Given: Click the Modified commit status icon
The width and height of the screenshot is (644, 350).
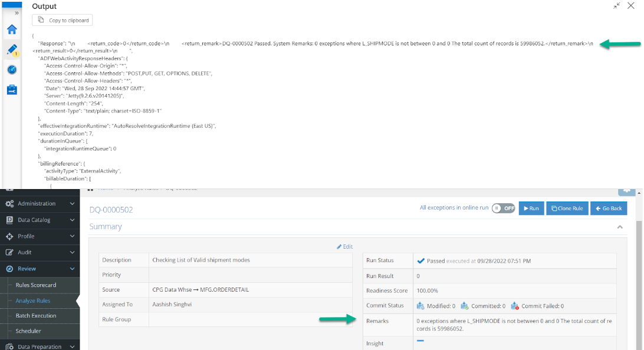Looking at the screenshot, I should pos(420,306).
